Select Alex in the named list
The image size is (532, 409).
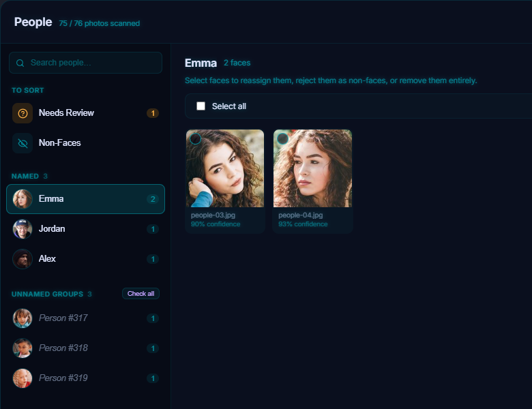[85, 259]
